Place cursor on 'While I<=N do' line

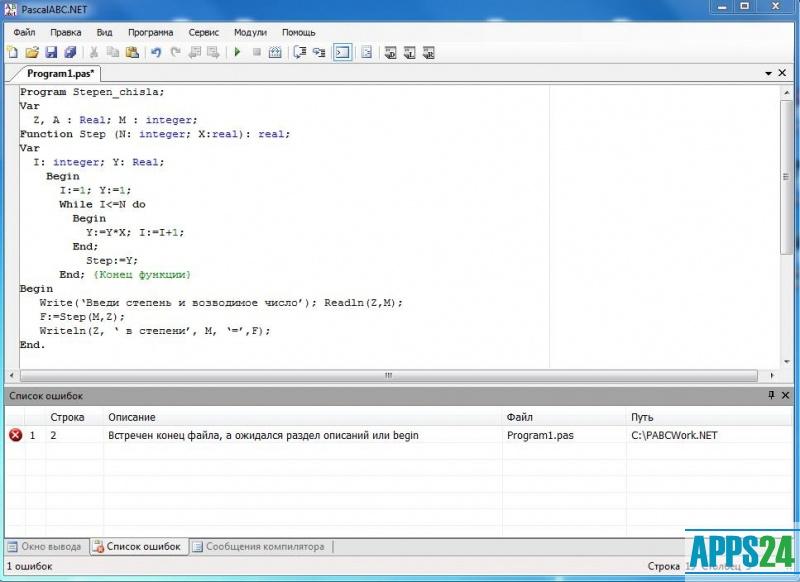[102, 204]
